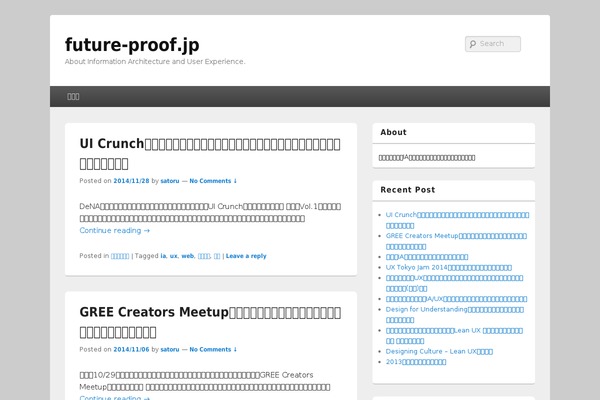
Task: Click the Search input field
Action: tap(492, 44)
